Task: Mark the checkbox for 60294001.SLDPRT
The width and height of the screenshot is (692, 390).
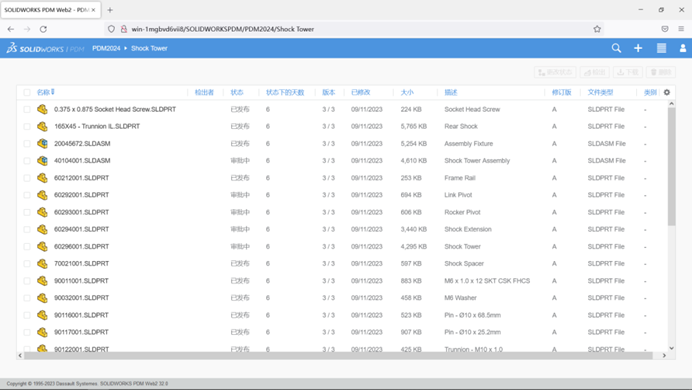Action: [x=27, y=229]
